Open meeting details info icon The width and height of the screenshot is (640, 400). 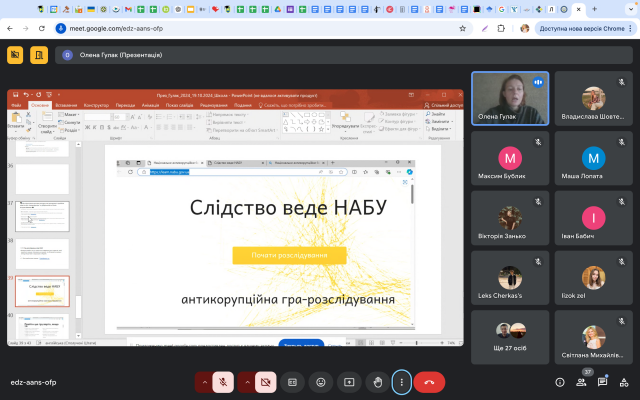560,382
